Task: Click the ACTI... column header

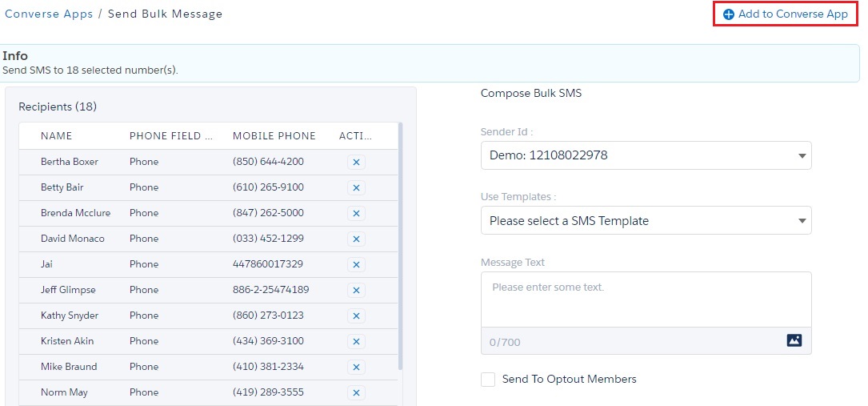Action: [356, 135]
